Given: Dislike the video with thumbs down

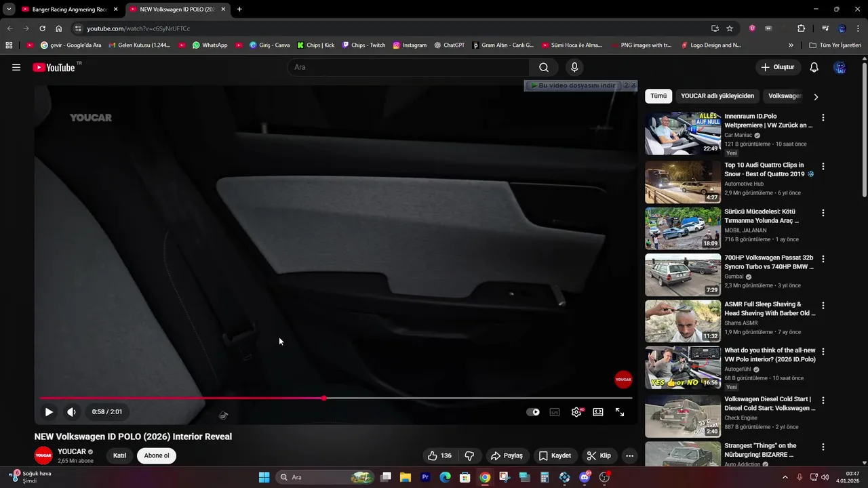Looking at the screenshot, I should pos(469,455).
